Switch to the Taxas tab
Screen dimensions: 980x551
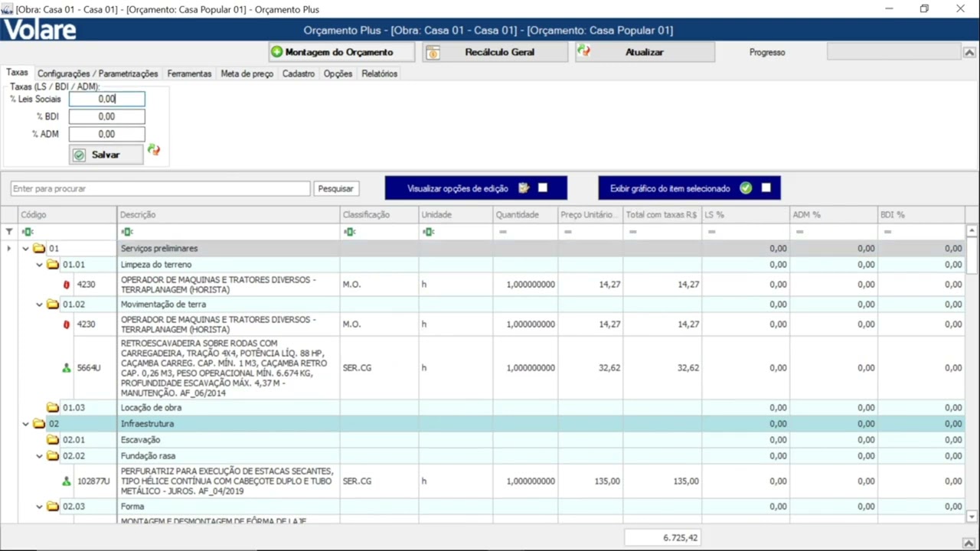click(x=17, y=73)
